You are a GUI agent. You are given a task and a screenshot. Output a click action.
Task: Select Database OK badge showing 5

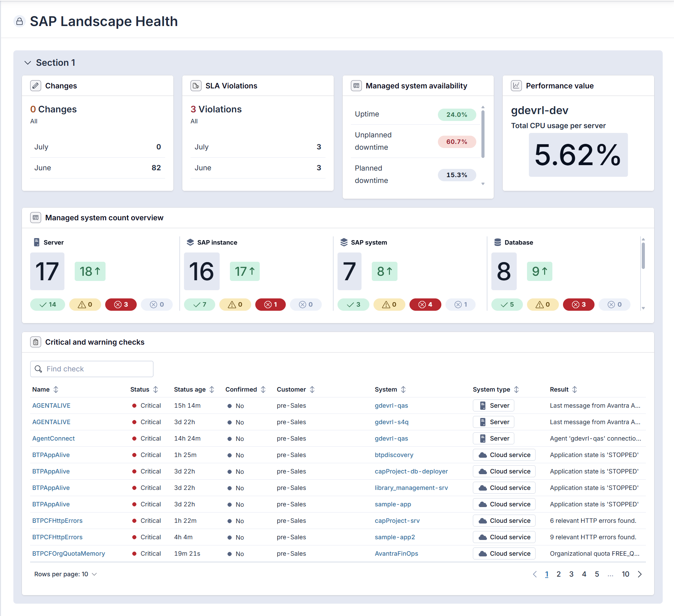pyautogui.click(x=507, y=305)
